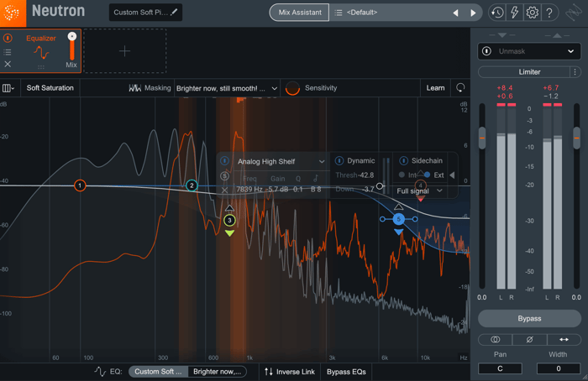
Task: Edit the Custom Soft Pi... track name
Action: tap(145, 13)
